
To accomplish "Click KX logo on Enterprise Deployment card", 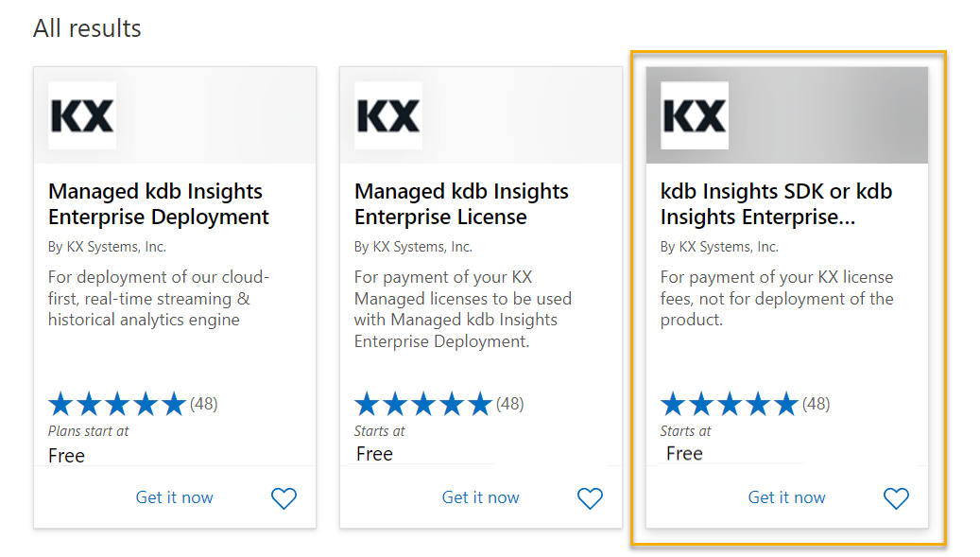I will tap(82, 115).
